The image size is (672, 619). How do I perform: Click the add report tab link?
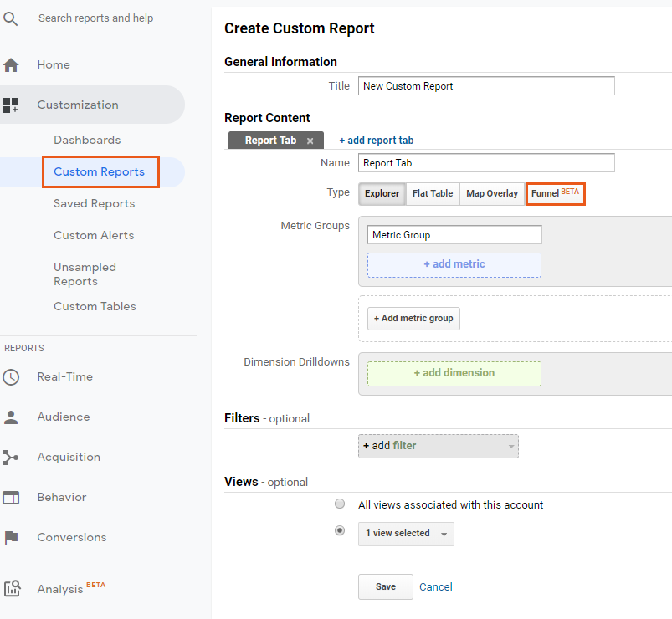pos(377,141)
